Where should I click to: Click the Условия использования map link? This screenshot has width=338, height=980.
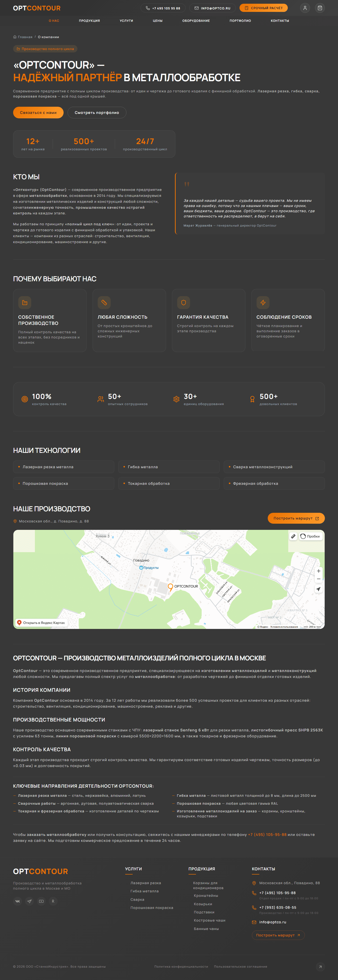284,627
